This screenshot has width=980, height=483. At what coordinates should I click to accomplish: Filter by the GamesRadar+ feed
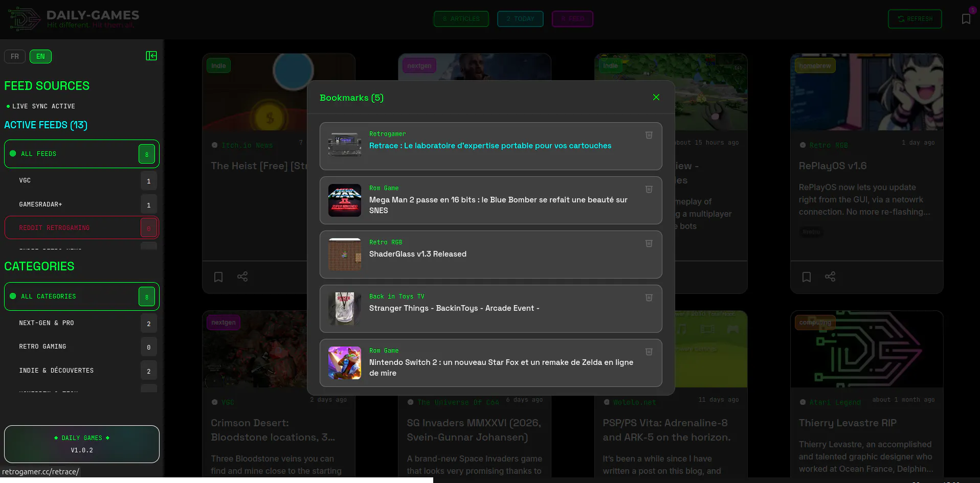point(82,204)
